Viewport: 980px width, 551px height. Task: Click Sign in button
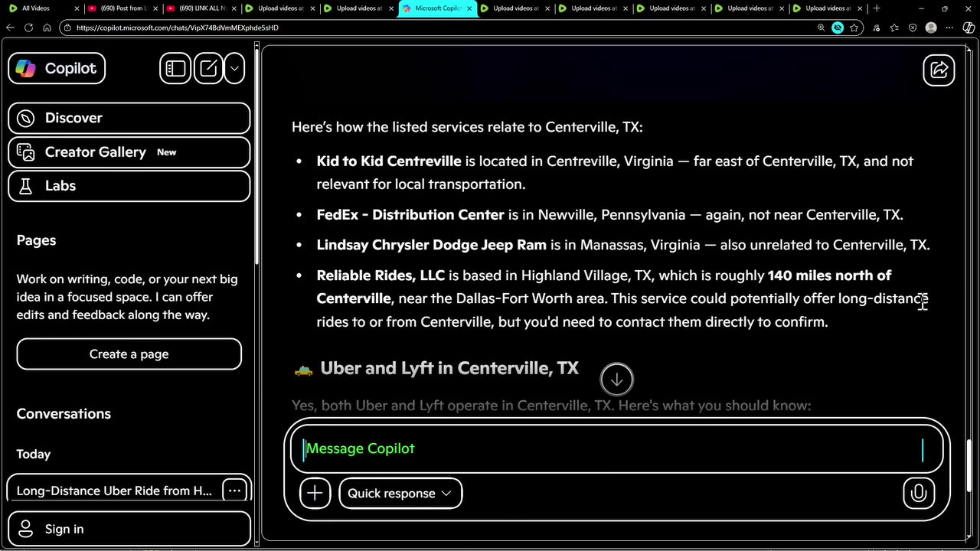point(129,529)
